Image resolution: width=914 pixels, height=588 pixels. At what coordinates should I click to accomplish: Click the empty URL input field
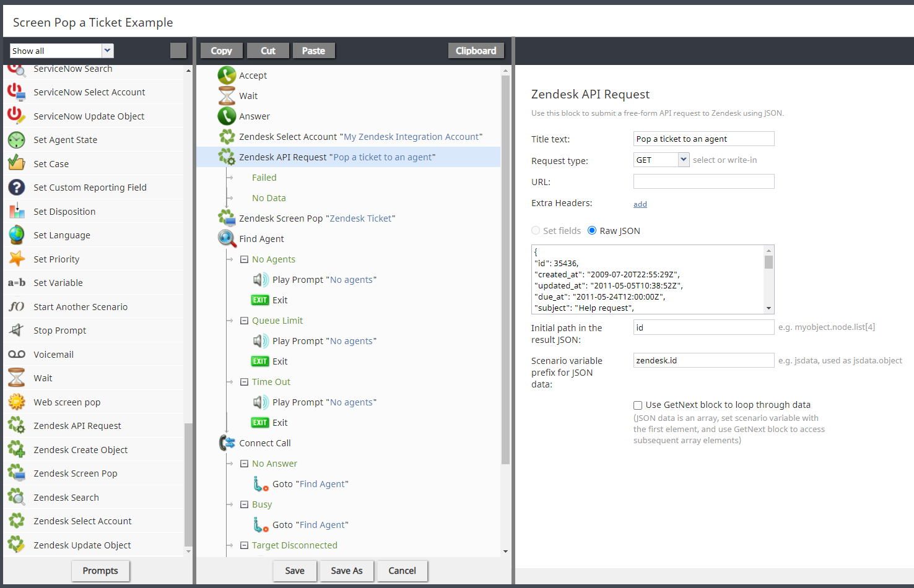[704, 181]
